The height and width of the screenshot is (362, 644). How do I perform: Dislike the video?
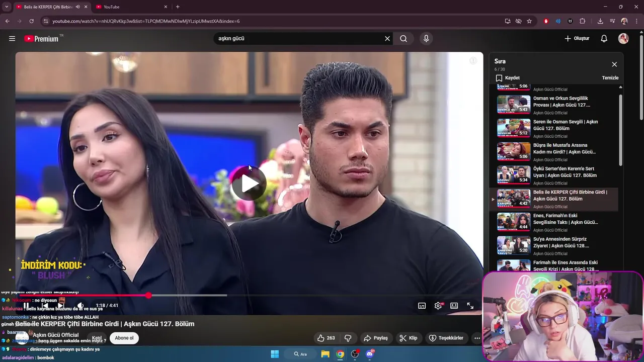pos(348,338)
